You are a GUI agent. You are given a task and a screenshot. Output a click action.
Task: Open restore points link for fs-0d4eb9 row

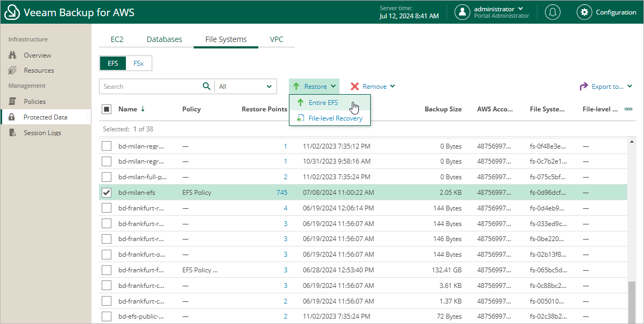pyautogui.click(x=286, y=208)
